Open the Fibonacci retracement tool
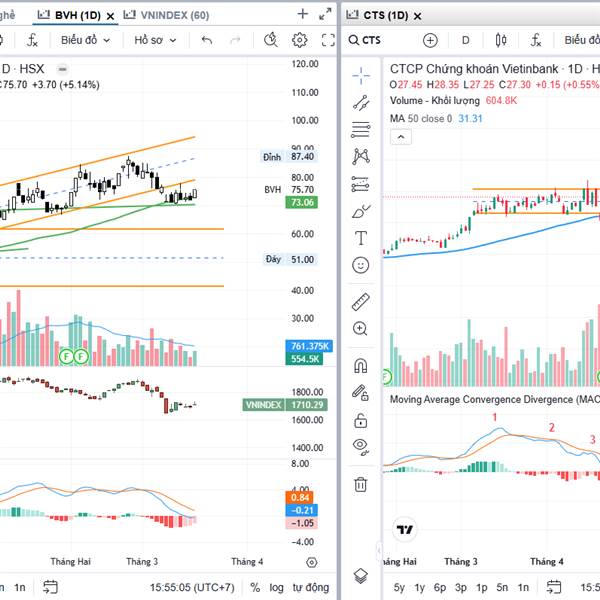The image size is (600, 600). 361,130
